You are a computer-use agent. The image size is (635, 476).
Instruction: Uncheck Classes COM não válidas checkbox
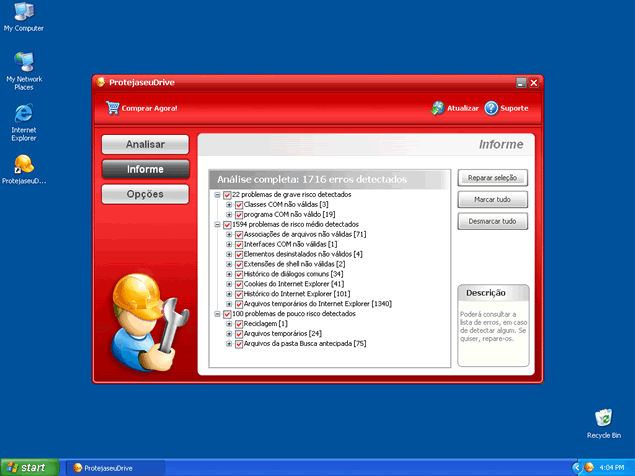click(239, 204)
